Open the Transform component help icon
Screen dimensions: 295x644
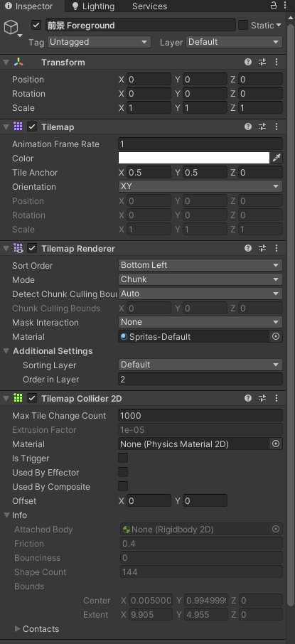point(248,62)
